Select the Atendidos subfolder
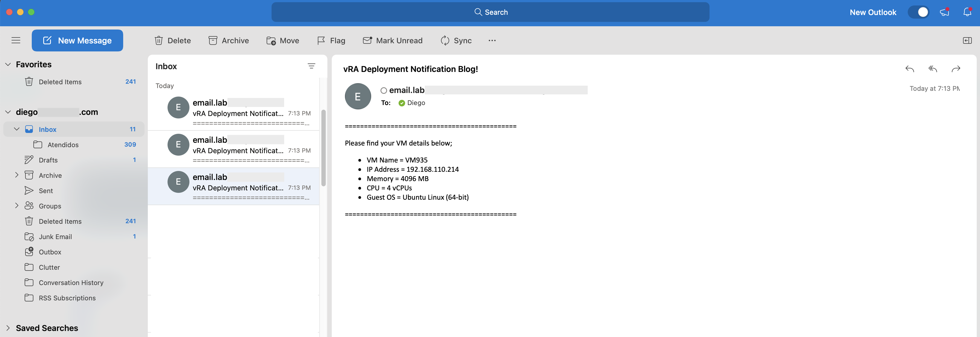980x337 pixels. [63, 144]
